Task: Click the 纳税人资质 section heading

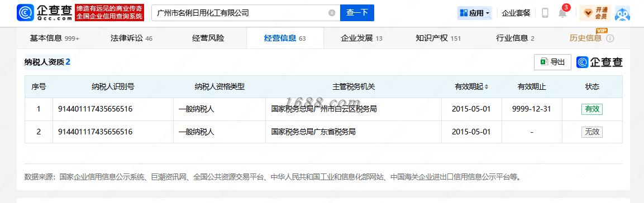Action: [x=47, y=62]
